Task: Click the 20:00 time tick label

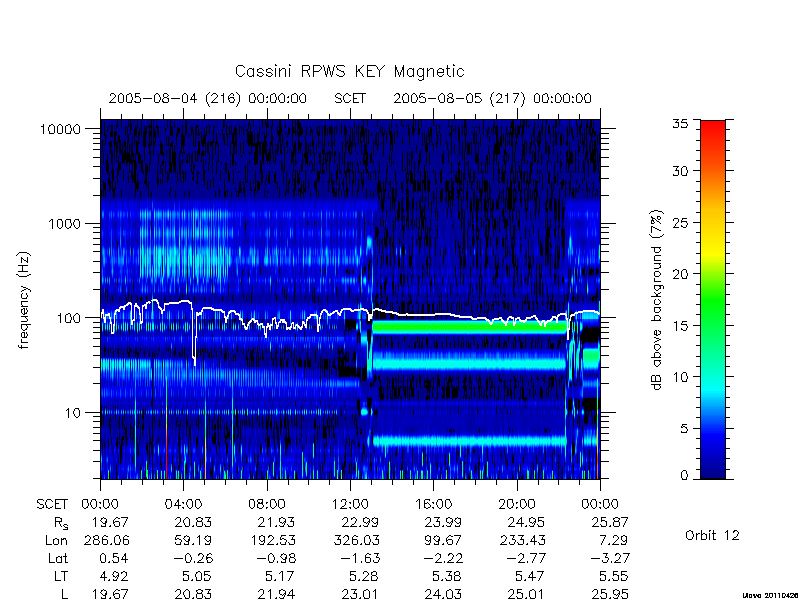Action: tap(517, 505)
